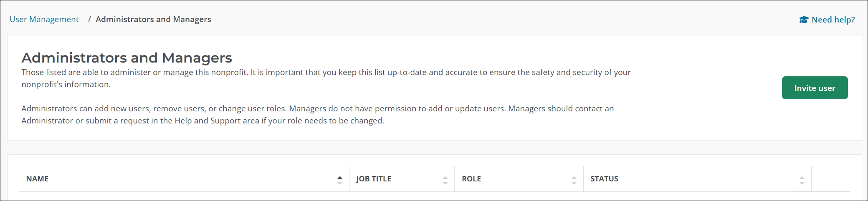The width and height of the screenshot is (868, 201).
Task: Click the graduation cap help icon
Action: pos(804,20)
